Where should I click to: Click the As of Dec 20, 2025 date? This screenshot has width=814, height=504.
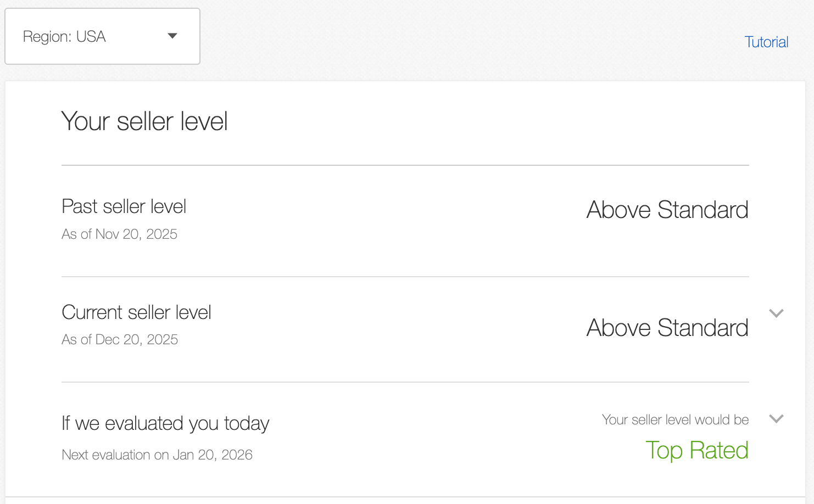point(120,340)
